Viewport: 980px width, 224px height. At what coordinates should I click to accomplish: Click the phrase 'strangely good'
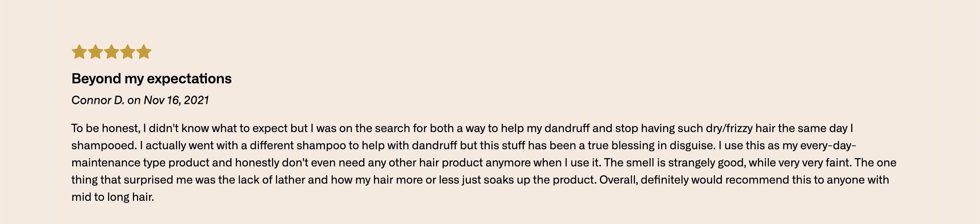(x=707, y=163)
